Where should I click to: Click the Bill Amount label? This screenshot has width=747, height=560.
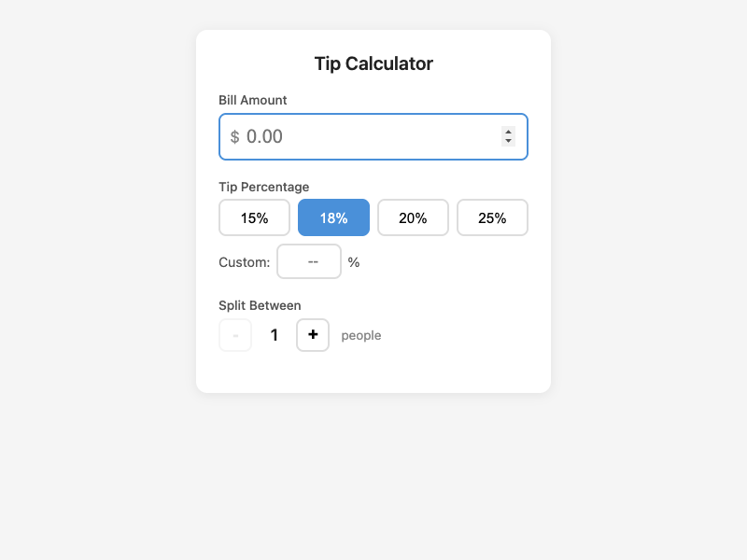coord(252,100)
